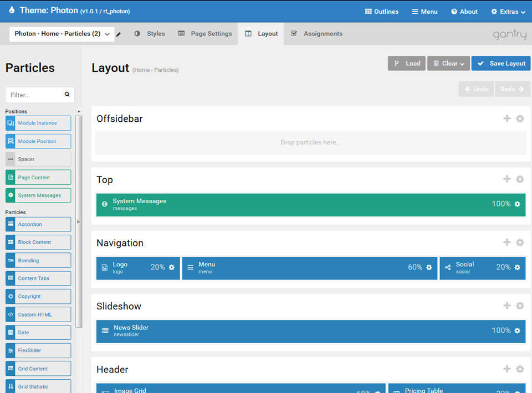Image resolution: width=532 pixels, height=393 pixels.
Task: Click the Date calendar icon
Action: (11, 332)
